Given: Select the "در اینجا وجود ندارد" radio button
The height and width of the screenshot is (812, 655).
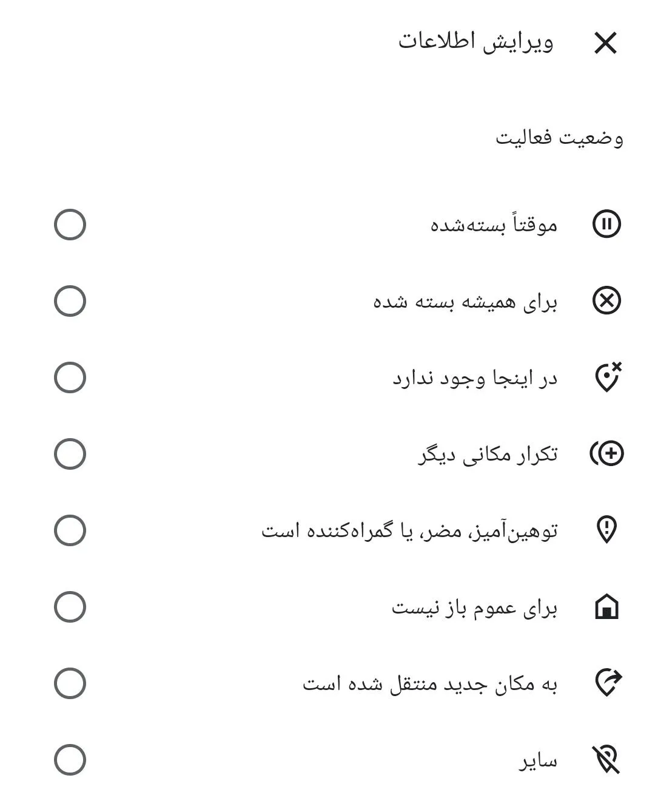Looking at the screenshot, I should (70, 377).
